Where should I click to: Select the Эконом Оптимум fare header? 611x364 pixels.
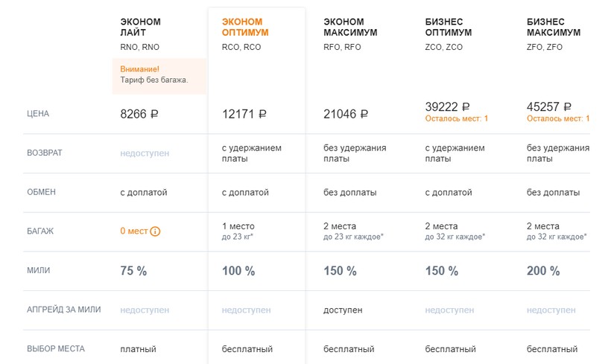point(245,27)
